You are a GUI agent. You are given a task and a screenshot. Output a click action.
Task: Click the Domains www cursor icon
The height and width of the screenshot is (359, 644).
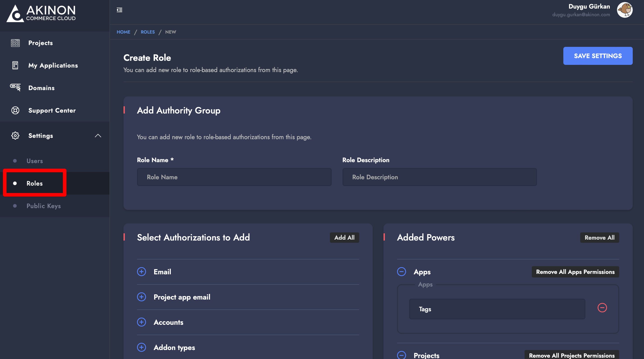[15, 88]
